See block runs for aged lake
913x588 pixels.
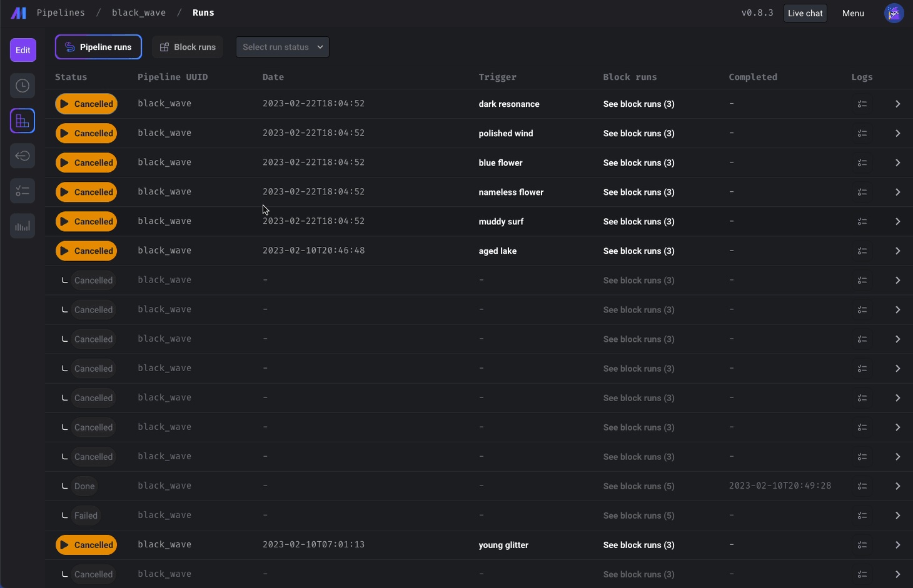tap(638, 251)
